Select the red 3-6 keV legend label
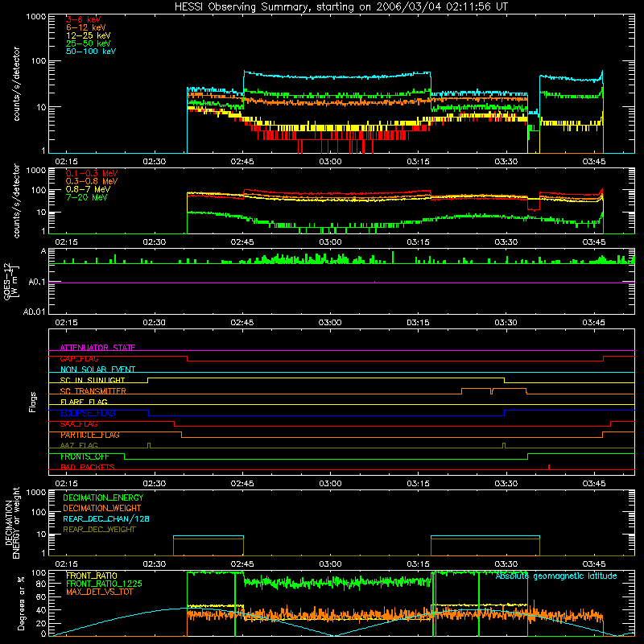 pos(84,19)
